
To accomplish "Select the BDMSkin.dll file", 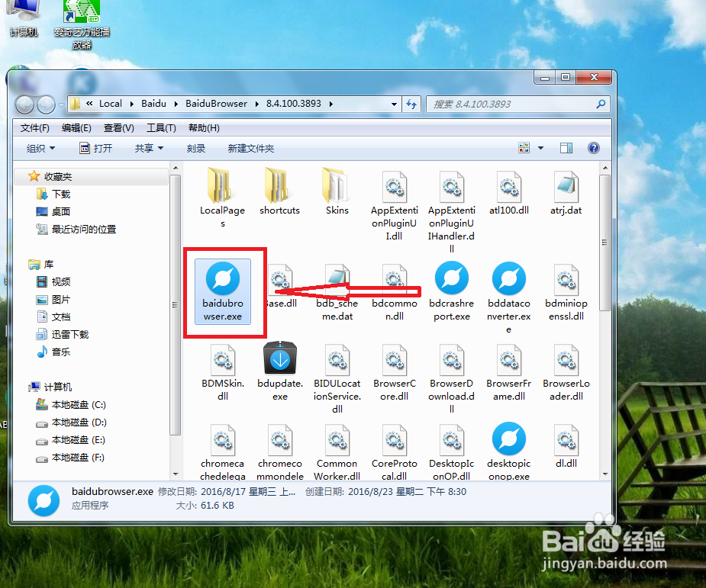I will click(222, 372).
